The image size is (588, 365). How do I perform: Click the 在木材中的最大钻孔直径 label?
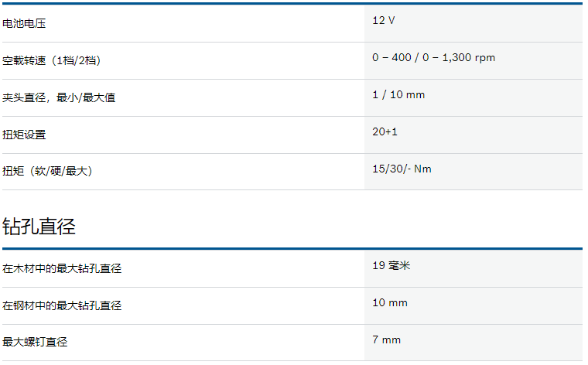[62, 268]
